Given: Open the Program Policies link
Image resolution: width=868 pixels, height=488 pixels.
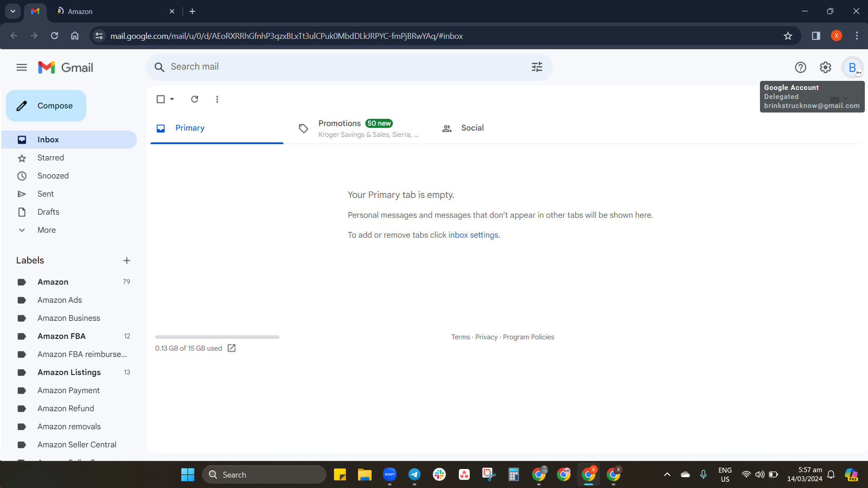Looking at the screenshot, I should tap(528, 337).
